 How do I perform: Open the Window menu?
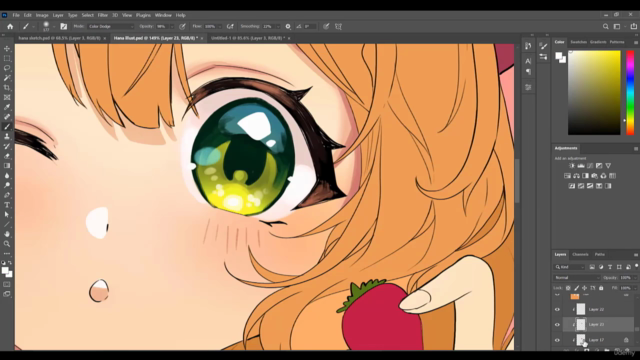point(163,15)
